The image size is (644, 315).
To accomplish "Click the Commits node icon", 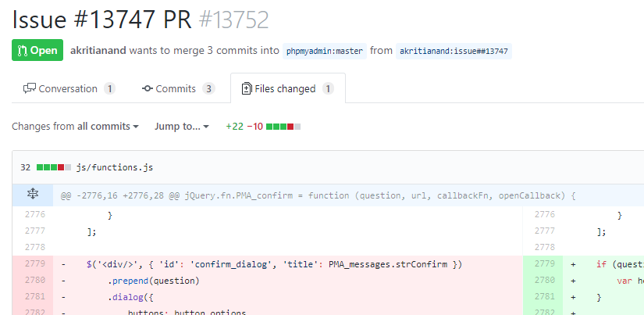I will pos(148,88).
